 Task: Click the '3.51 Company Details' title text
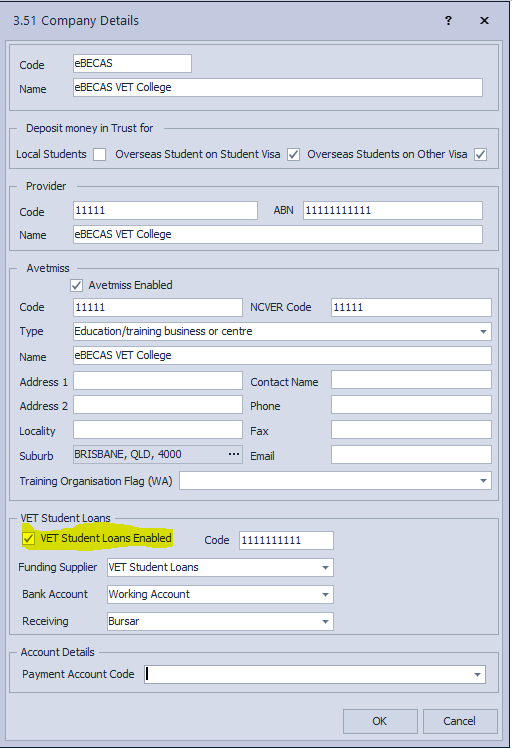pyautogui.click(x=76, y=21)
